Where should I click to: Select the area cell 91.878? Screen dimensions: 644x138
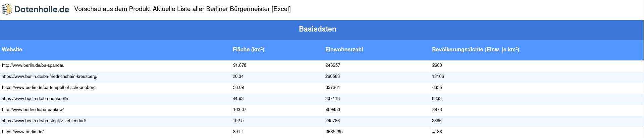click(239, 65)
